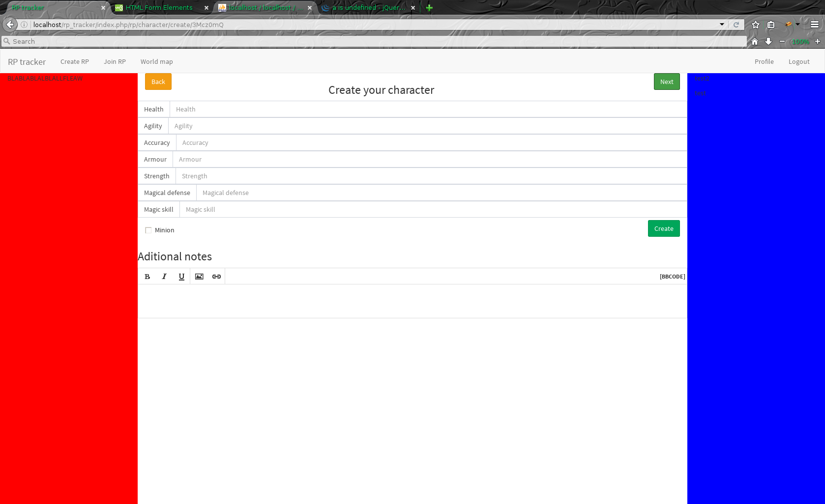
Task: Open the Join RP navigation link
Action: pyautogui.click(x=115, y=62)
